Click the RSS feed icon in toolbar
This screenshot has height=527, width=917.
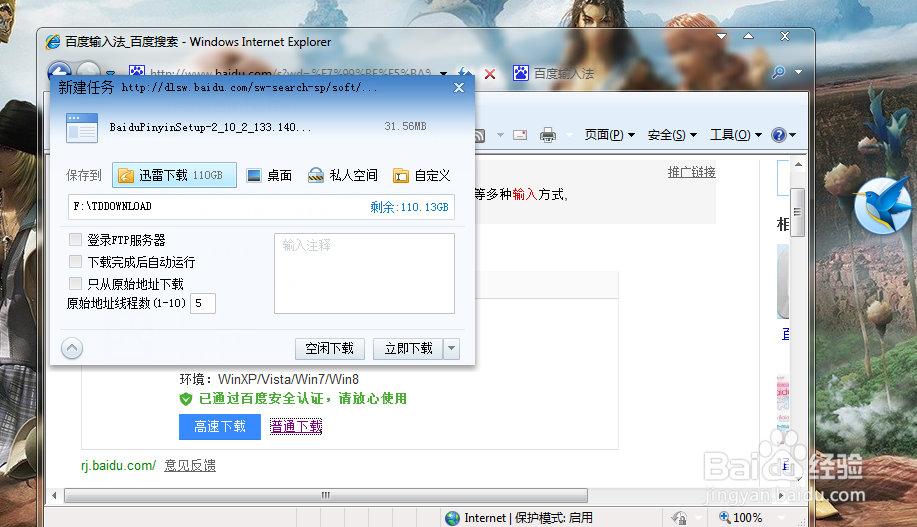tap(480, 136)
